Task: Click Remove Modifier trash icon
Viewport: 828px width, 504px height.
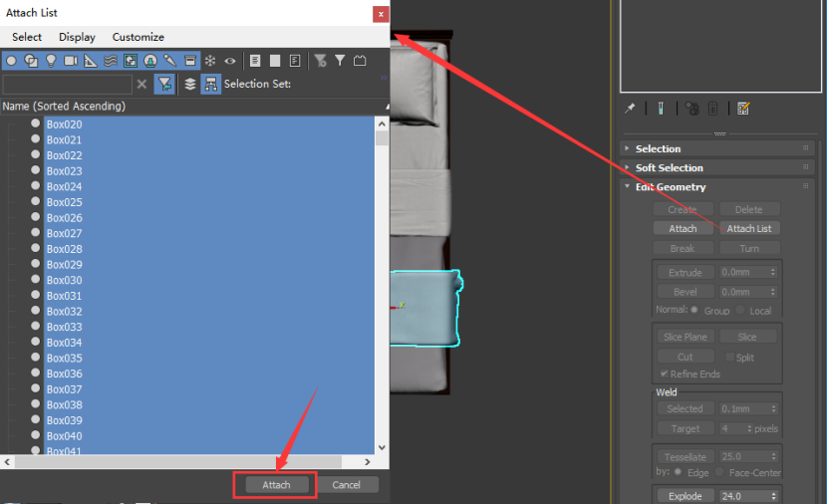Action: (x=712, y=109)
